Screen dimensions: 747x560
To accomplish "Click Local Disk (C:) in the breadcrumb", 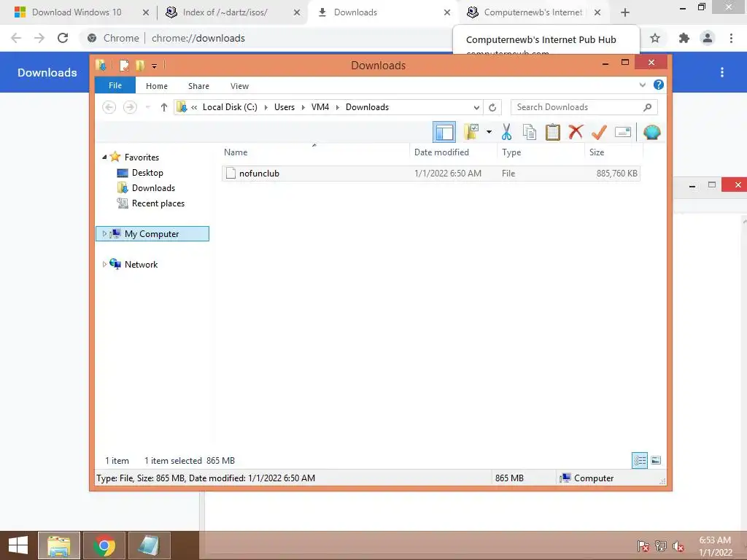I will pyautogui.click(x=230, y=107).
